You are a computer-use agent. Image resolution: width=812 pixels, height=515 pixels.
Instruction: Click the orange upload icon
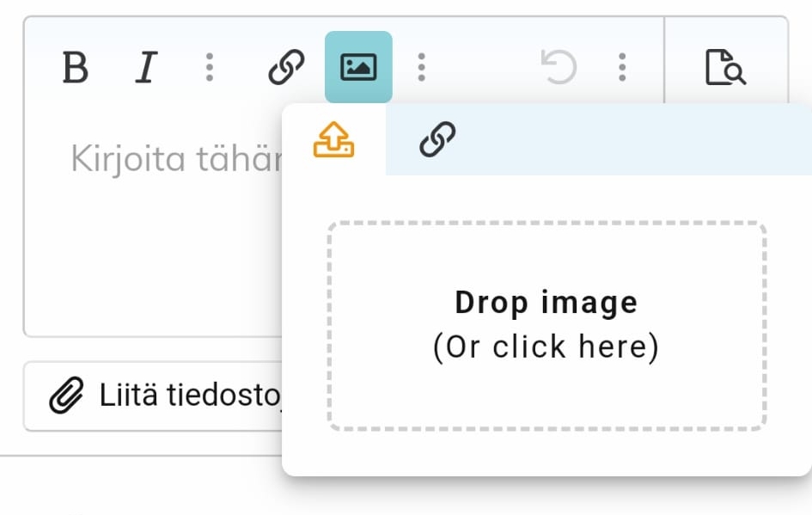coord(333,139)
